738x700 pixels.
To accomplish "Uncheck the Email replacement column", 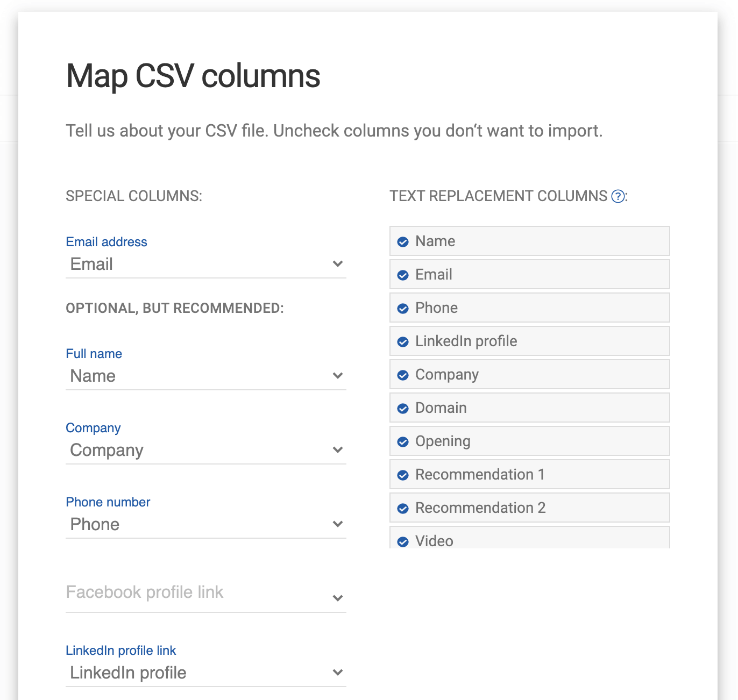I will point(403,275).
